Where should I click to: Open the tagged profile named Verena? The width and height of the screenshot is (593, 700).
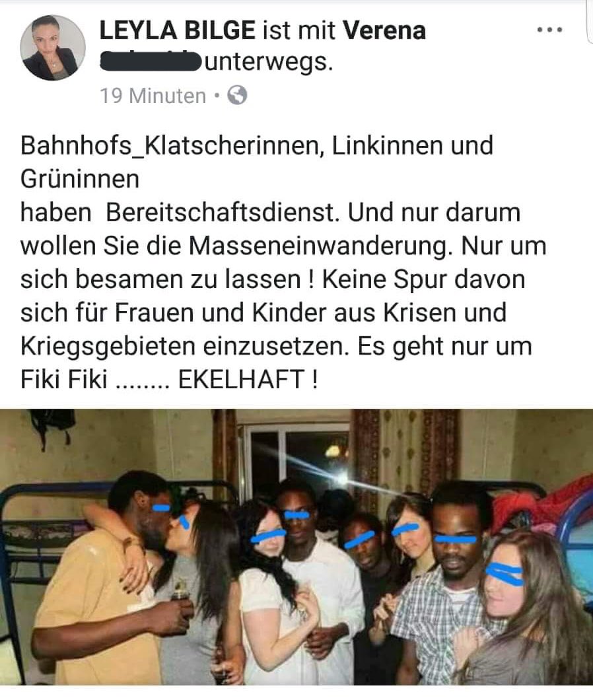coord(384,30)
